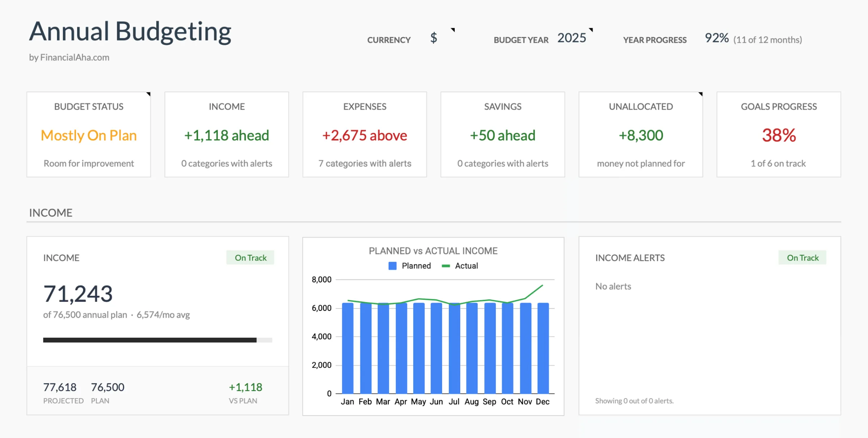Toggle the Actual series in the chart legend
Viewport: 868px width, 438px height.
click(x=466, y=265)
